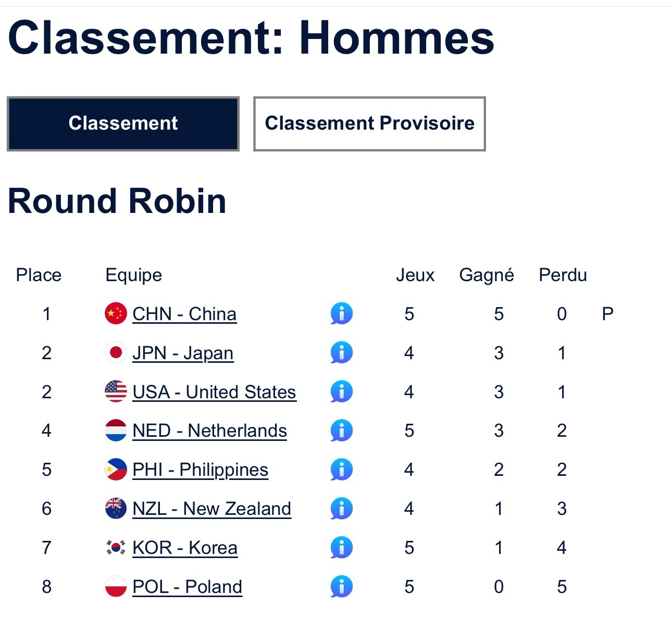Image resolution: width=672 pixels, height=632 pixels.
Task: Open NZL - New Zealand team page
Action: click(x=211, y=509)
